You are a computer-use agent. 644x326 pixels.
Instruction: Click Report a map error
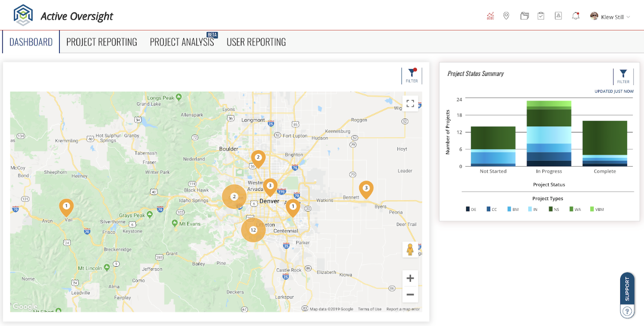(403, 308)
